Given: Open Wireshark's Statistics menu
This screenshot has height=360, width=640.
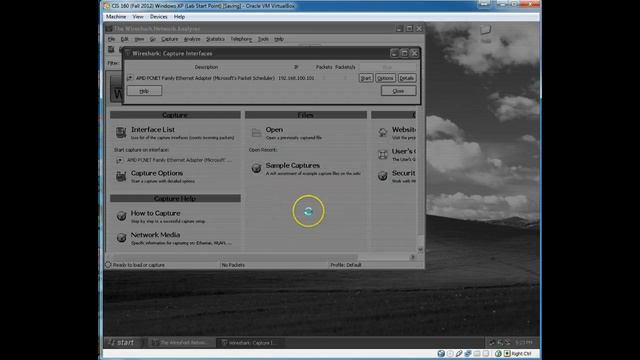Looking at the screenshot, I should [x=215, y=39].
